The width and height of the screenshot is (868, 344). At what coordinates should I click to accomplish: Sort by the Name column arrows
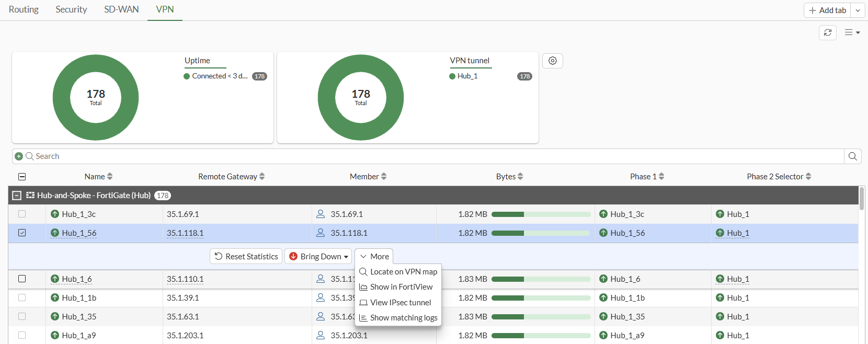point(110,177)
